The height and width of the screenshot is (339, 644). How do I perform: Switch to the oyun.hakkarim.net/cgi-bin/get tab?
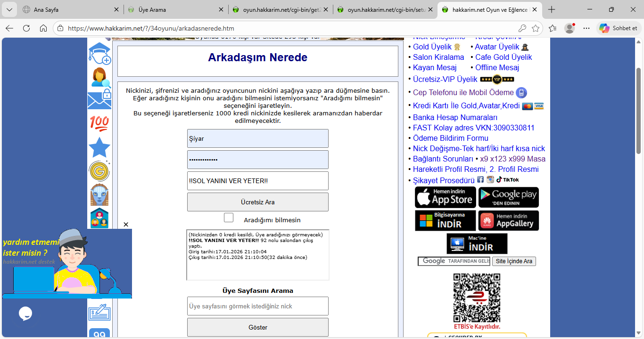pyautogui.click(x=280, y=9)
